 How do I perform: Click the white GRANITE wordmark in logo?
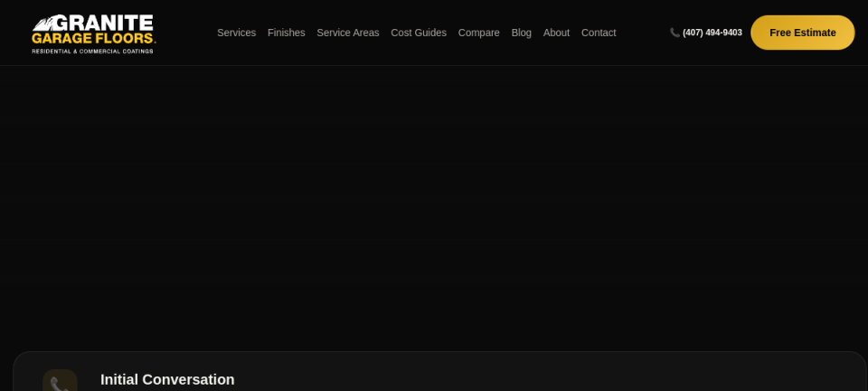point(103,24)
